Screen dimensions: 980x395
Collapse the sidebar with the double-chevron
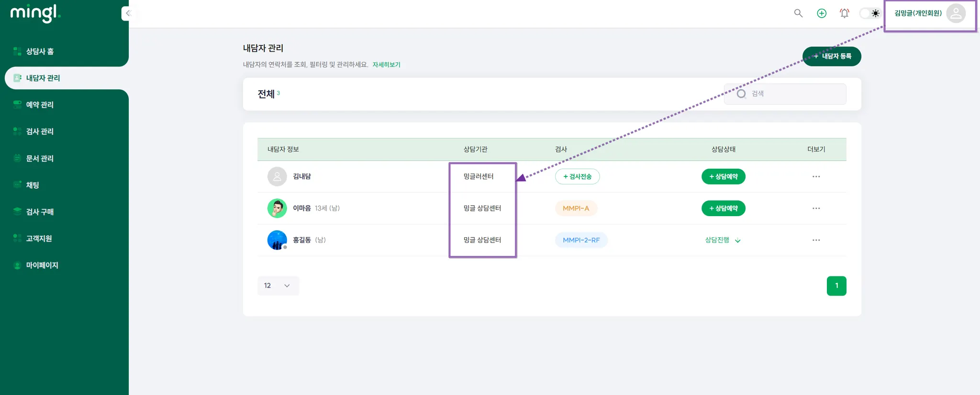(128, 13)
